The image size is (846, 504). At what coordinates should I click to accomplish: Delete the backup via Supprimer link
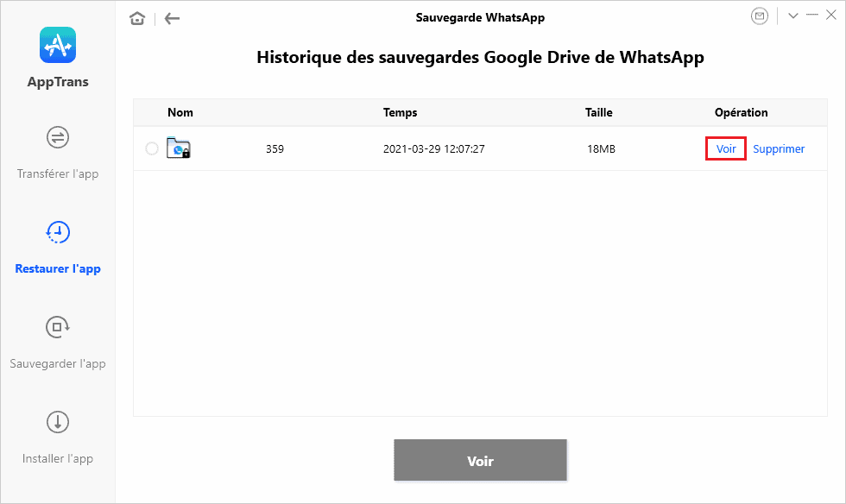pyautogui.click(x=779, y=149)
